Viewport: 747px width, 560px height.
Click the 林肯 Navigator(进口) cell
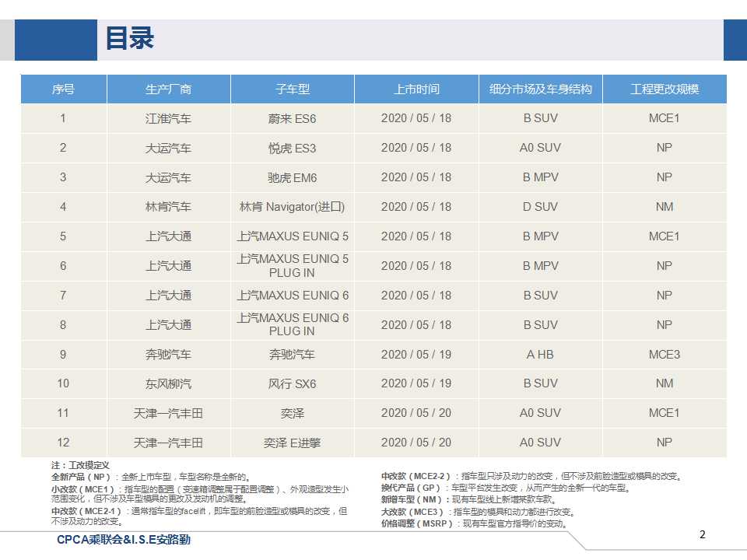(292, 207)
